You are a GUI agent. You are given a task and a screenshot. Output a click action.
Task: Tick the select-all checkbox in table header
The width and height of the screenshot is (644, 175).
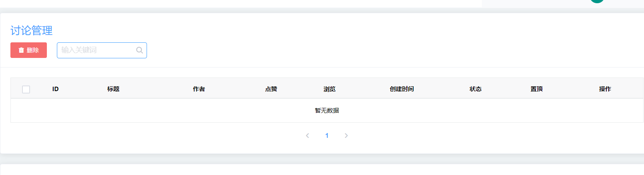26,89
